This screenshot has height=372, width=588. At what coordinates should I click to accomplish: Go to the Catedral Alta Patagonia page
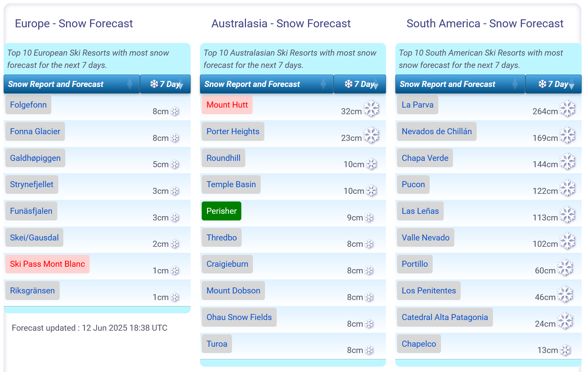445,317
